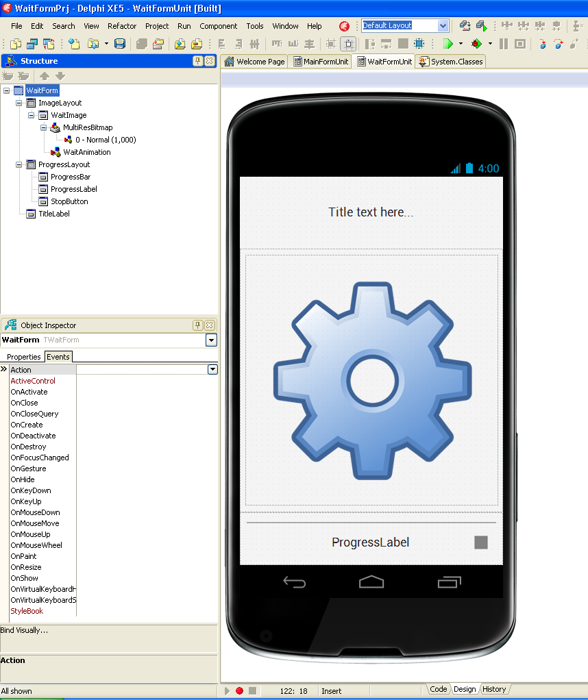The image size is (588, 700).
Task: Click the View Form toolbar icon
Action: coord(32,44)
